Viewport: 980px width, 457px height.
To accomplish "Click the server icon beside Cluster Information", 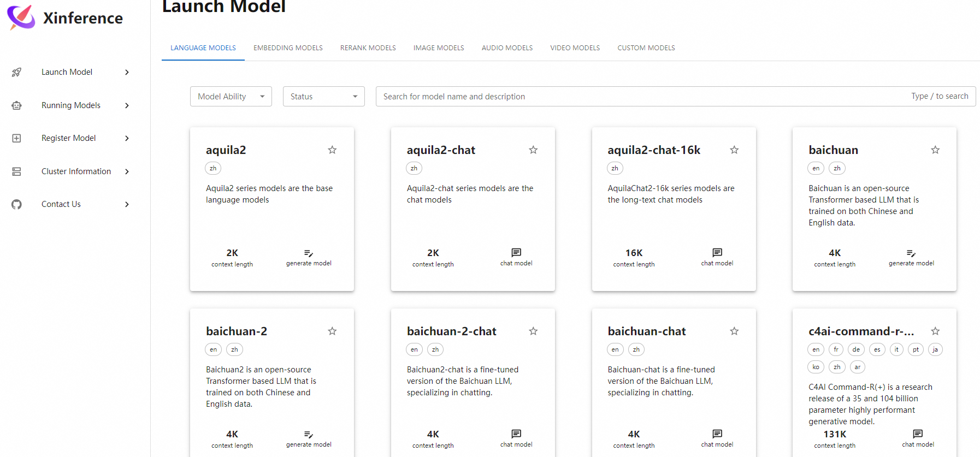I will pos(17,171).
